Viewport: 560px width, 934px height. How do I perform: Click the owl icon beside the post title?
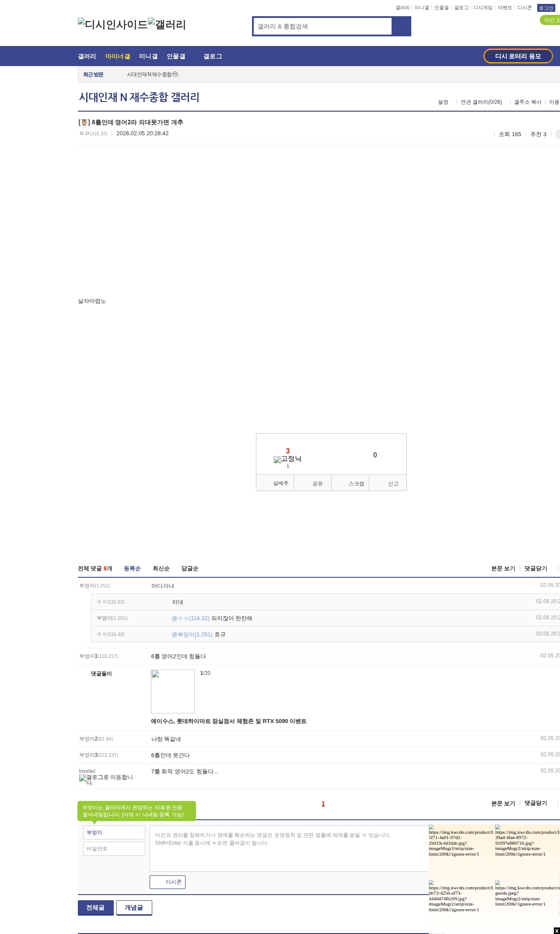click(84, 123)
